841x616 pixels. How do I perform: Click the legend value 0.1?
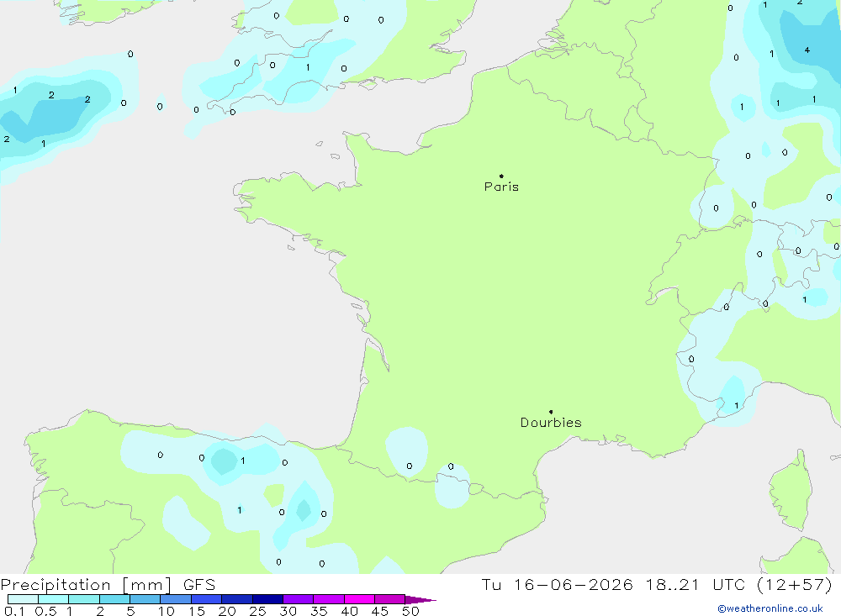point(14,611)
